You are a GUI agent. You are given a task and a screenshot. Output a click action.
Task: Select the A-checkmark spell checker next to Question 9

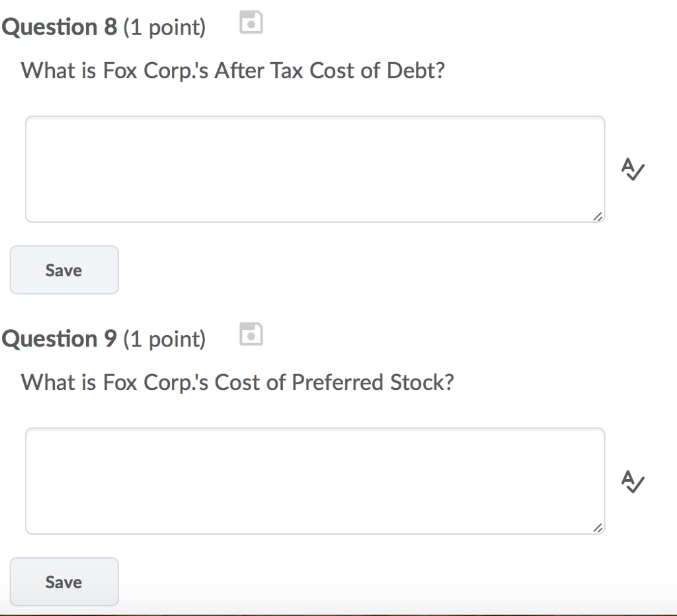click(x=633, y=482)
